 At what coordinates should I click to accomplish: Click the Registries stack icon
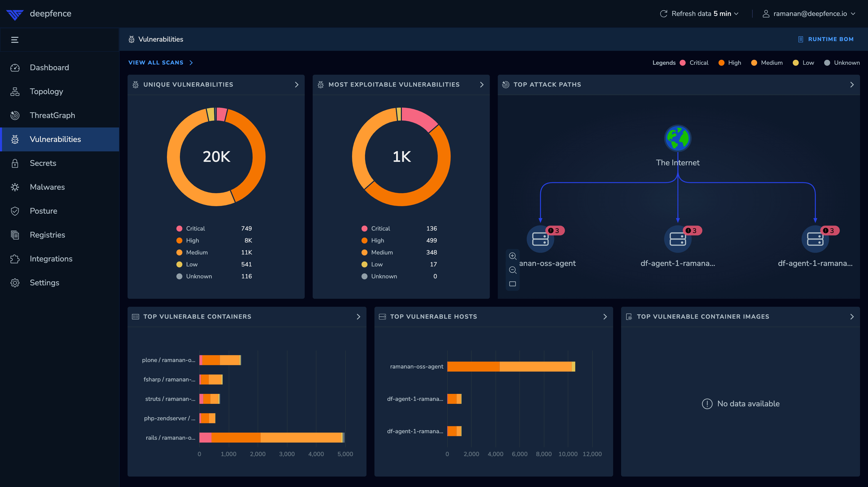click(15, 235)
